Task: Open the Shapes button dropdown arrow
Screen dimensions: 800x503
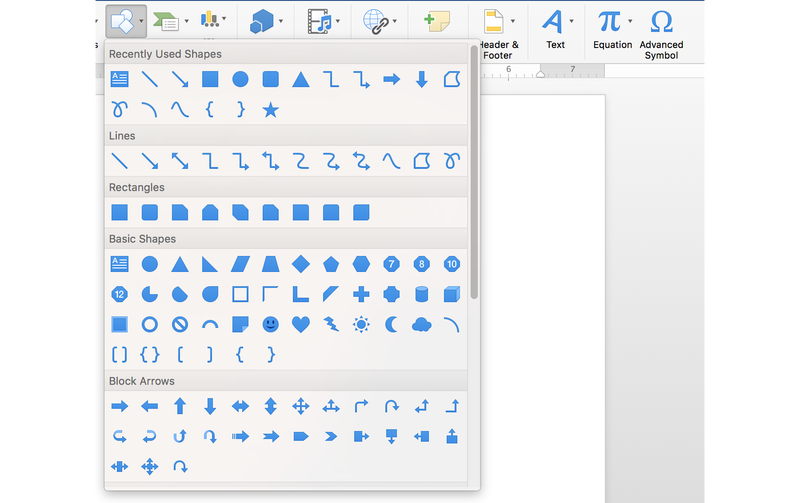Action: point(141,21)
